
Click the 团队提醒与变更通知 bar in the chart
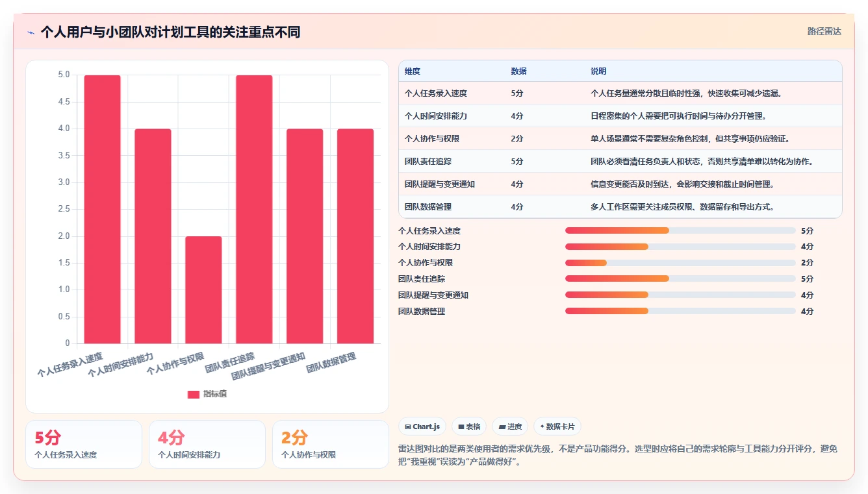tap(305, 236)
